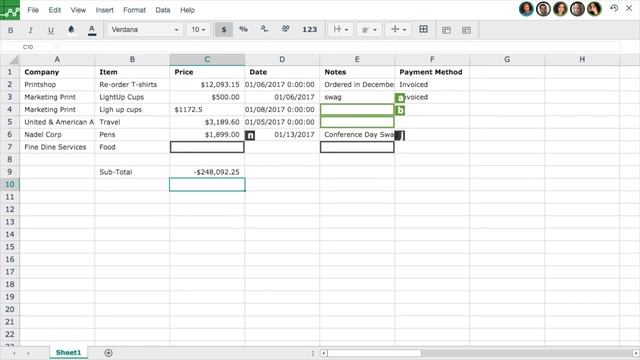Click the fourth collaborator avatar
640x360 pixels.
pos(577,9)
